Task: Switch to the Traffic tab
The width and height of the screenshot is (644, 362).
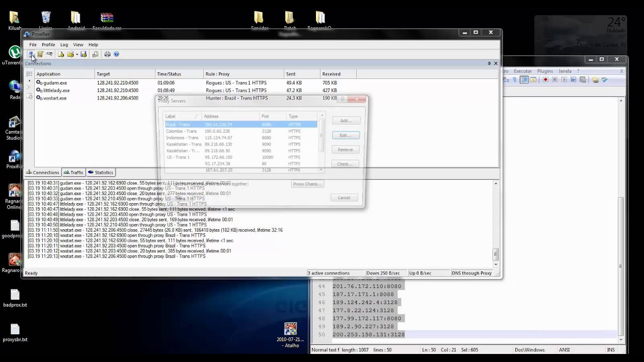Action: point(73,172)
